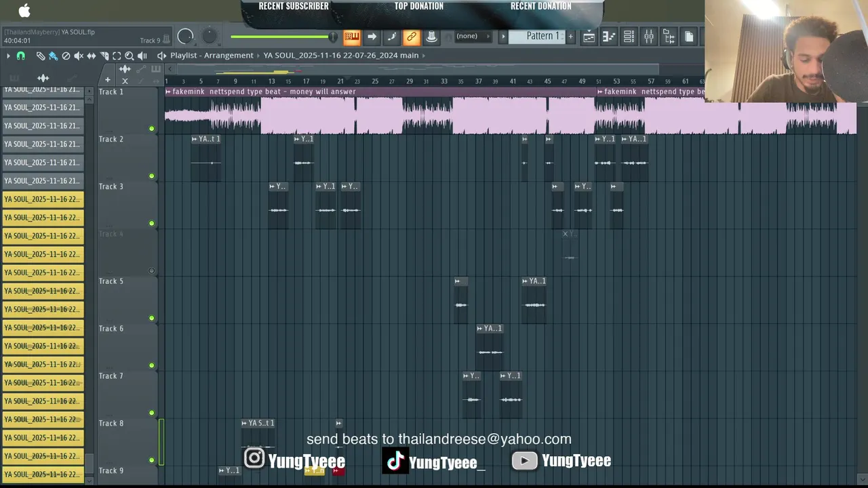Select the Track 8 header label
The width and height of the screenshot is (868, 488).
click(111, 424)
